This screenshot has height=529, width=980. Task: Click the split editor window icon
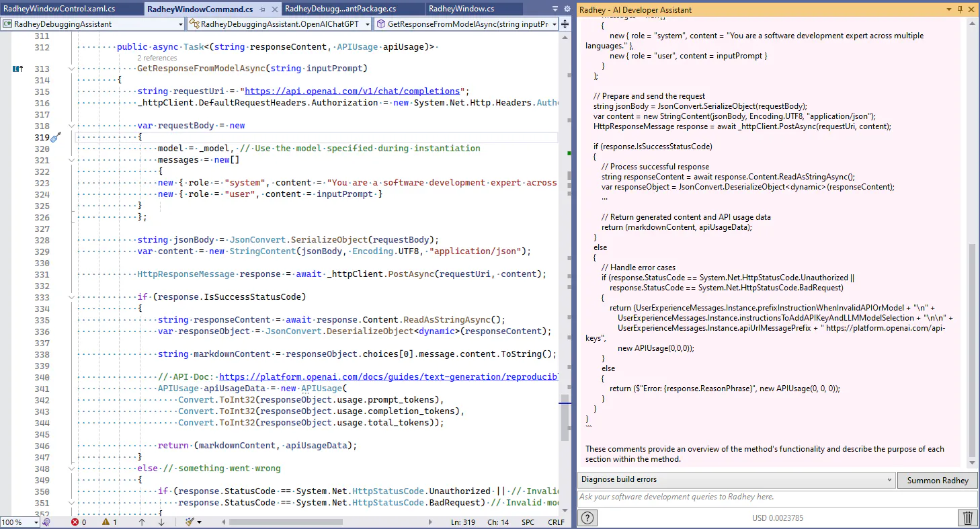point(565,24)
